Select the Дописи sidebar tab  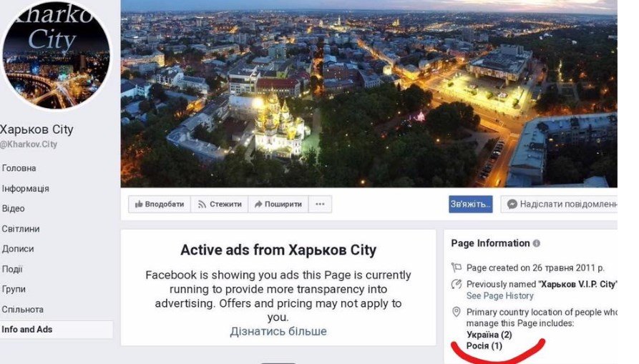tap(17, 249)
